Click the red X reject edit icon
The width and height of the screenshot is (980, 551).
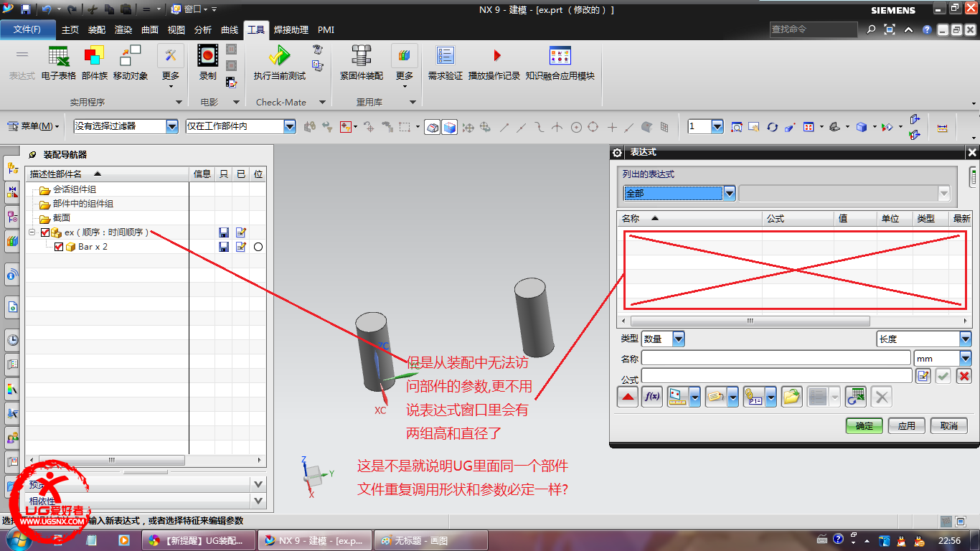(x=964, y=376)
